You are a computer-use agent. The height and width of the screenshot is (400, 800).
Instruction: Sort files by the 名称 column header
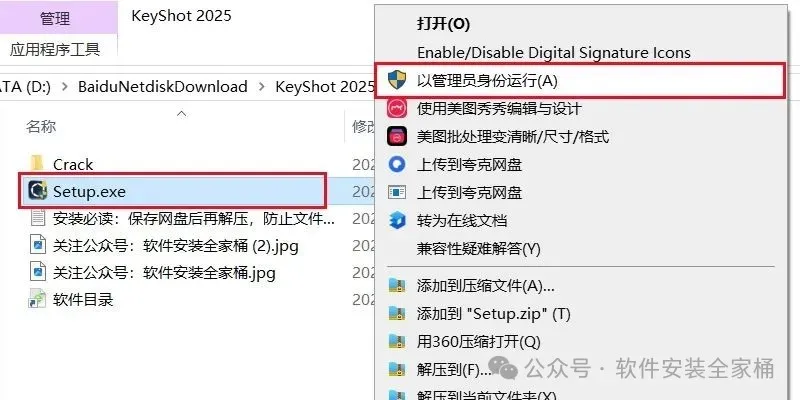tap(41, 127)
